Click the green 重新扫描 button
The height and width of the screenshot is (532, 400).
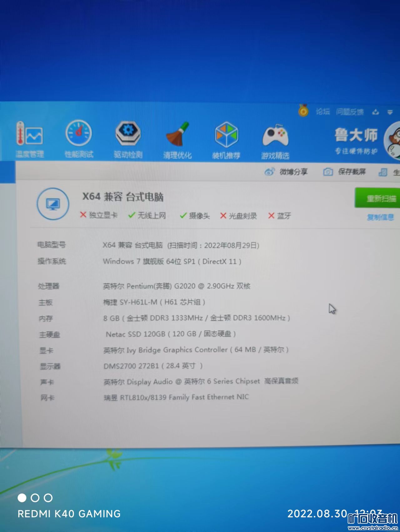(377, 198)
